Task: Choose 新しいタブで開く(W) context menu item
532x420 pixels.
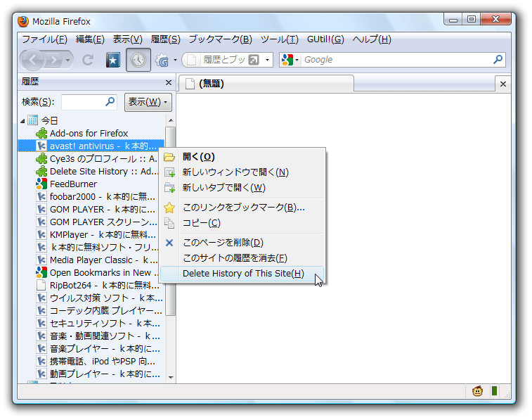Action: [242, 188]
